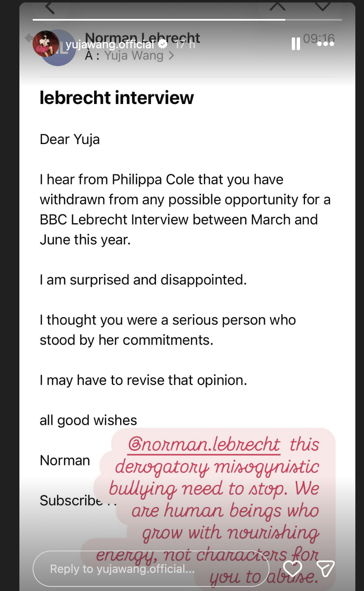Viewport: 364px width, 591px height.
Task: Select the Yuja Wang recipient name
Action: [134, 56]
